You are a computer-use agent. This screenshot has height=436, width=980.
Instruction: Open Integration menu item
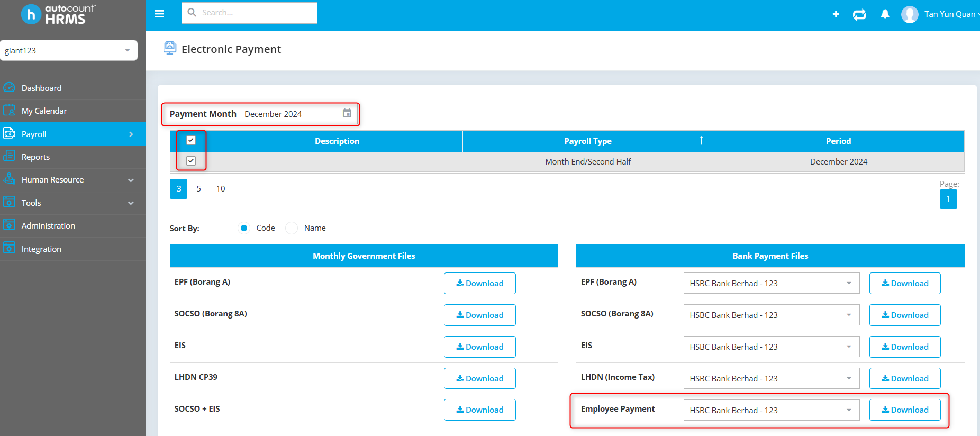(73, 249)
